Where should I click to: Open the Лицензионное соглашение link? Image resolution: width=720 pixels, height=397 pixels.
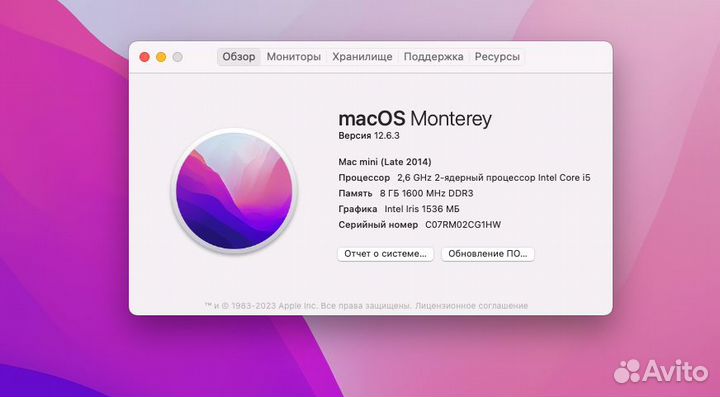point(472,306)
